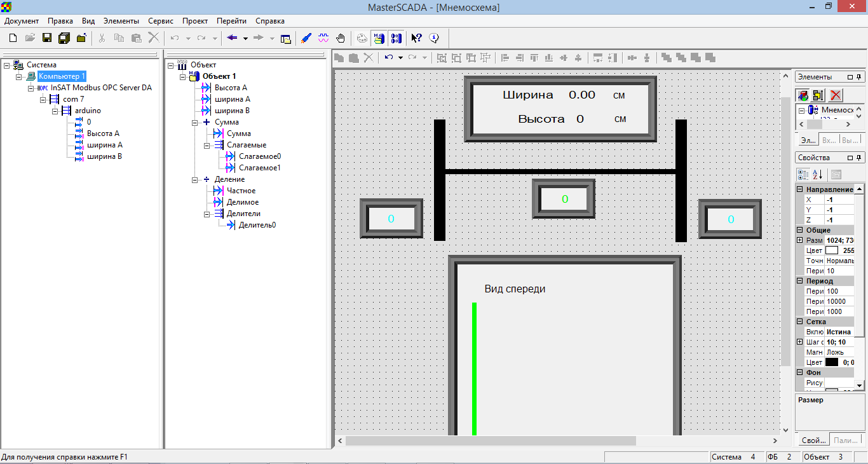The height and width of the screenshot is (464, 868).
Task: Click the Undo icon in mnemonic editor toolbar
Action: click(x=389, y=58)
